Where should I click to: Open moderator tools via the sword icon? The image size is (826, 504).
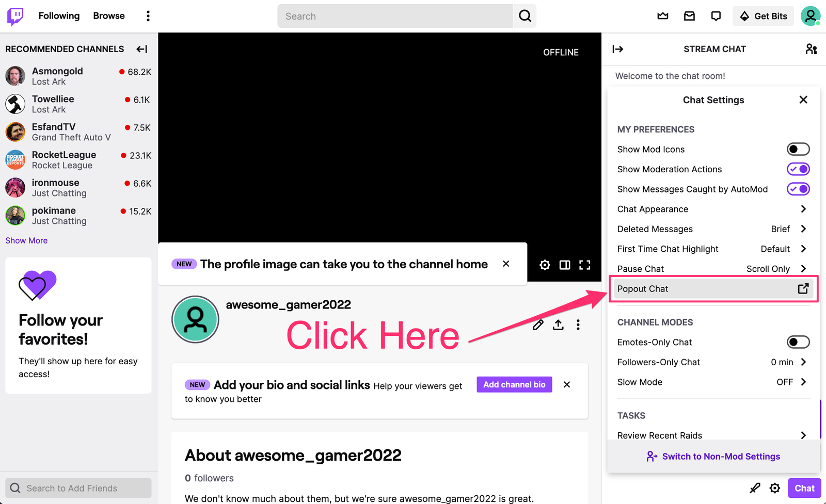(755, 487)
